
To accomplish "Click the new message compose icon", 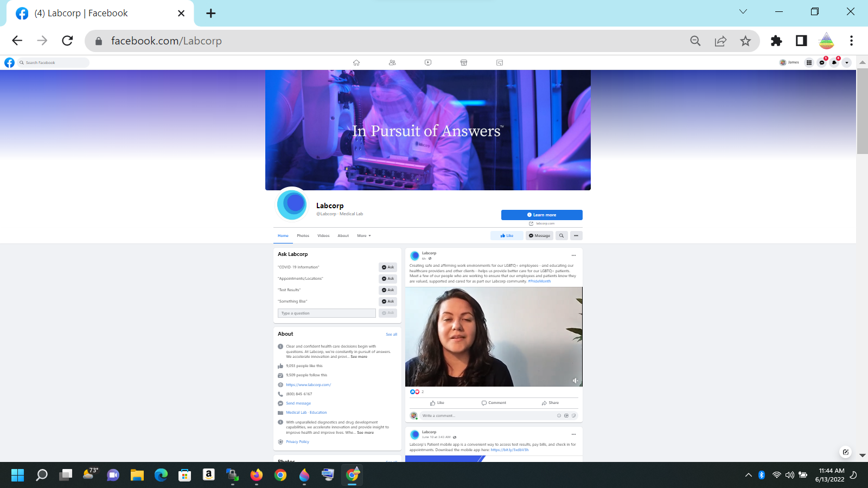I will [x=845, y=452].
